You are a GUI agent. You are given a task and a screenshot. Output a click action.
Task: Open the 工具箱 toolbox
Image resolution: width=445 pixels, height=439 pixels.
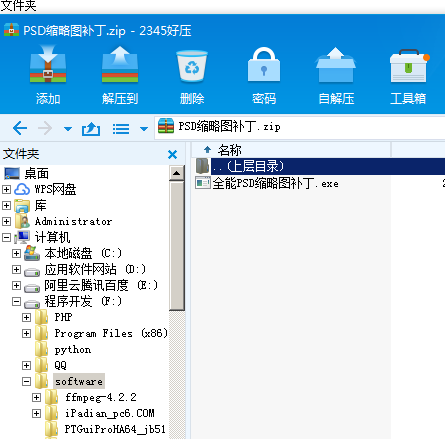[x=409, y=66]
